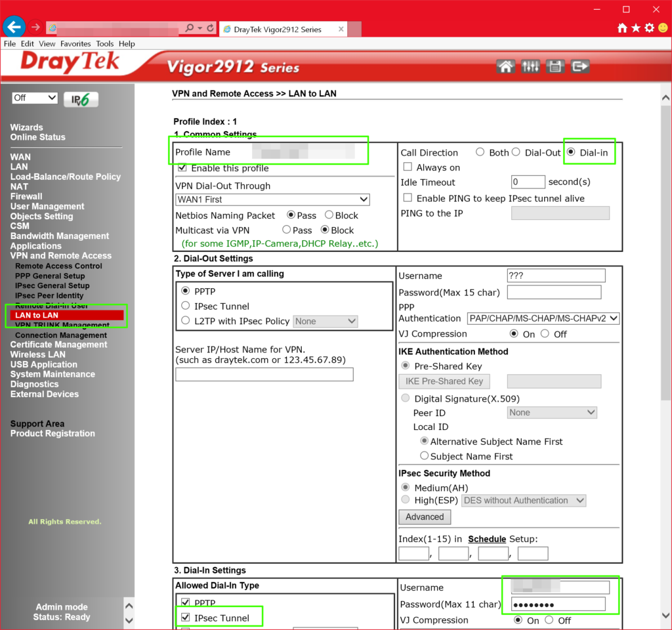Open the DrayTek quick setup sliders icon
The width and height of the screenshot is (672, 630).
click(x=530, y=66)
